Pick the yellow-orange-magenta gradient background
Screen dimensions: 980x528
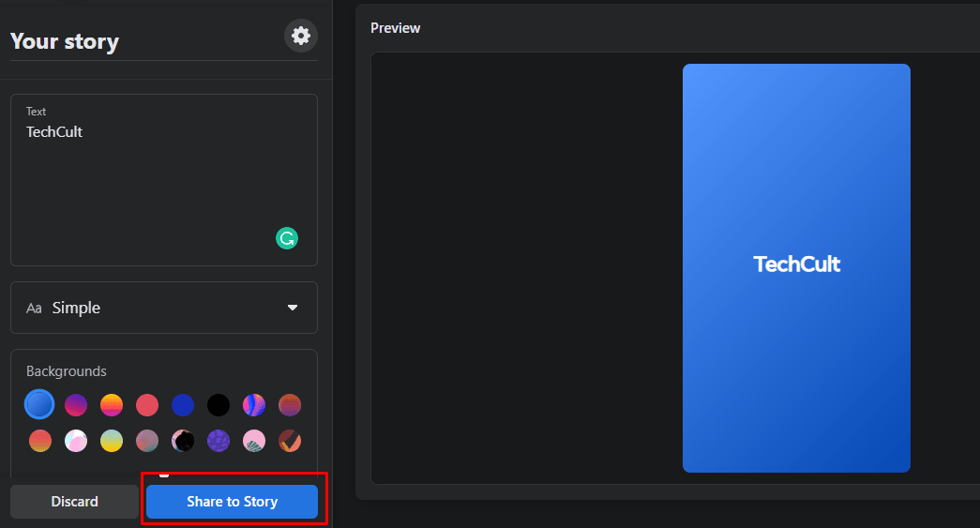(x=112, y=405)
